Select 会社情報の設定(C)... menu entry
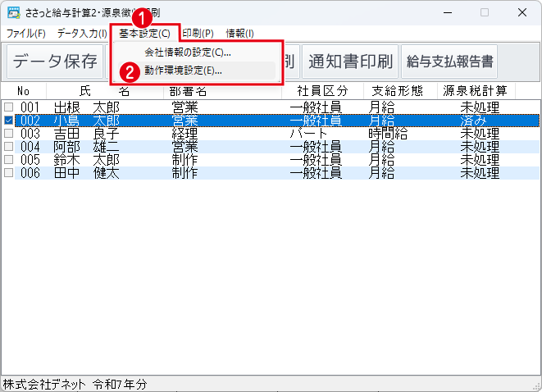Image resolution: width=542 pixels, height=392 pixels. coord(188,52)
